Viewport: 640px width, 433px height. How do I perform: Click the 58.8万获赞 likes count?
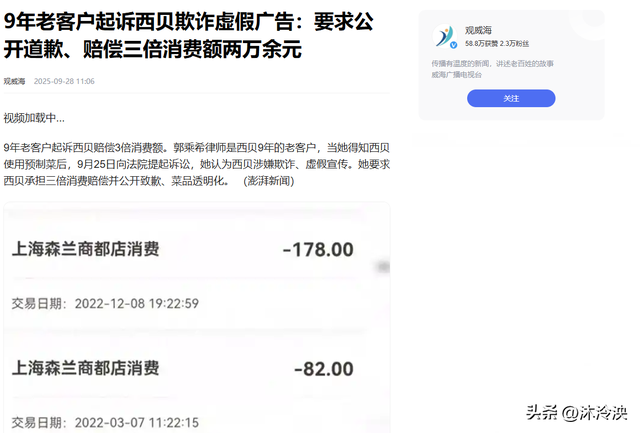[481, 44]
